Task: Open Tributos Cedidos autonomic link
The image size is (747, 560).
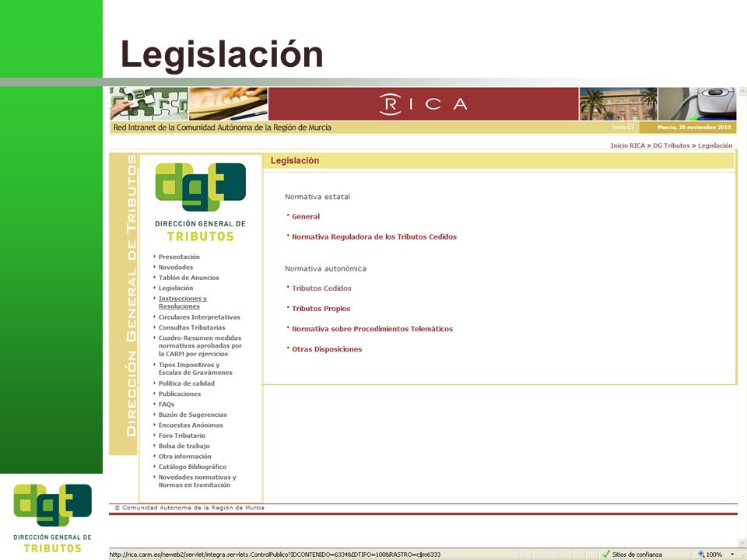Action: click(321, 289)
